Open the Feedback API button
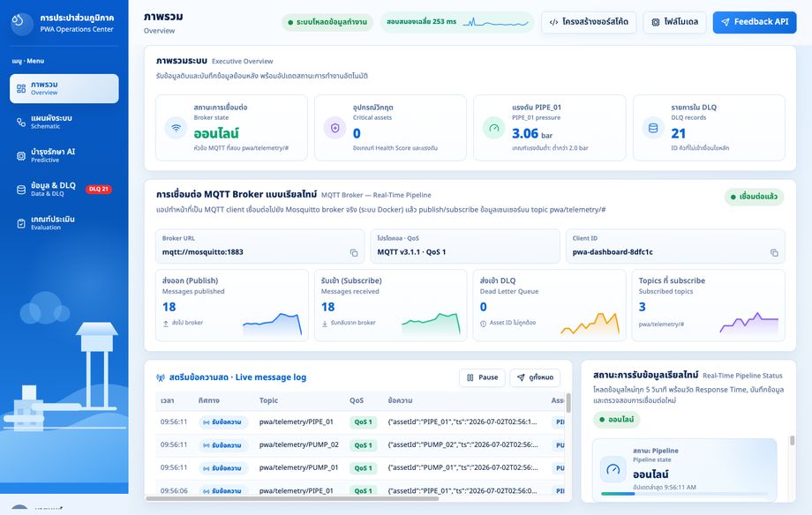812x515 pixels. click(755, 22)
